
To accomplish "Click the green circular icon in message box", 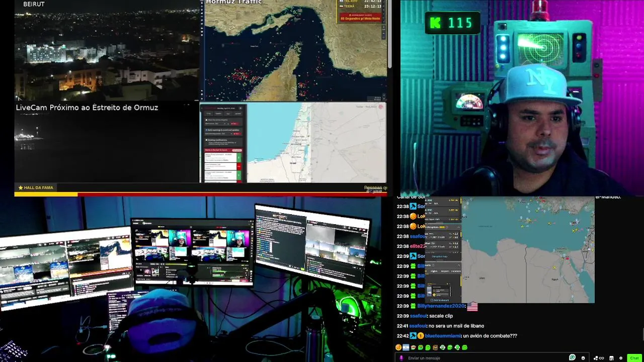I will 572,357.
